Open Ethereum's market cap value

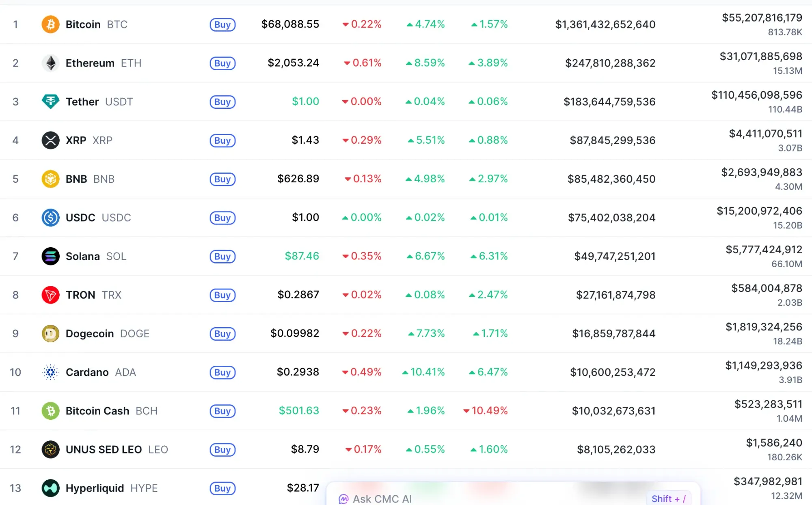point(610,63)
